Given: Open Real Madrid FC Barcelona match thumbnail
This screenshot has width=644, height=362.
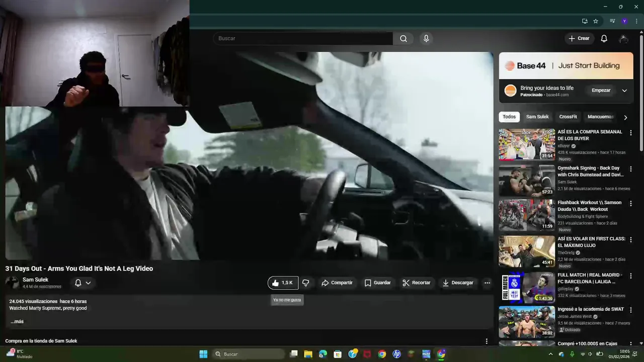Looking at the screenshot, I should (527, 288).
